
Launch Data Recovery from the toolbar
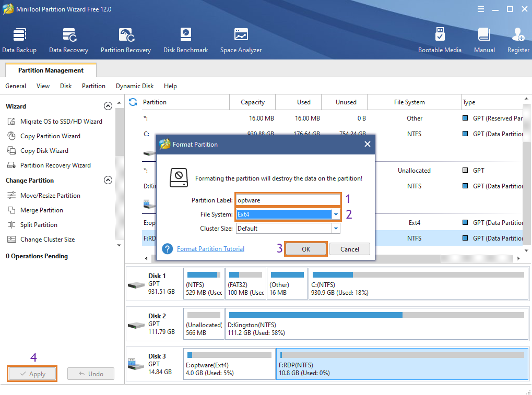coord(68,40)
